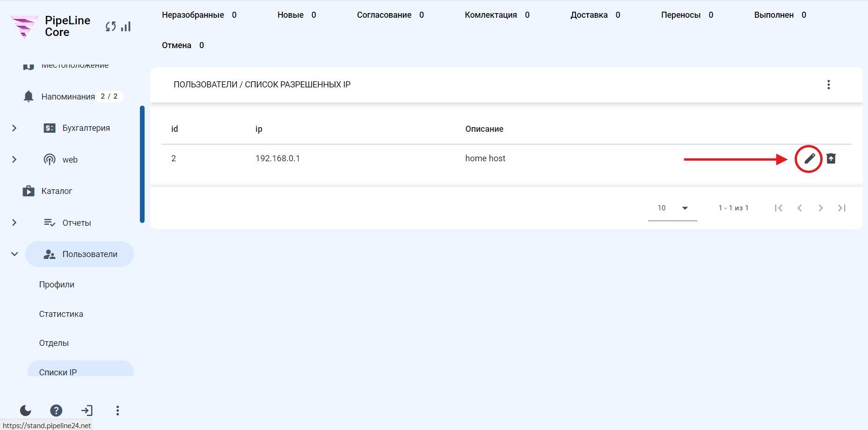The width and height of the screenshot is (868, 430).
Task: Expand the Отчеты section chevron
Action: (14, 222)
